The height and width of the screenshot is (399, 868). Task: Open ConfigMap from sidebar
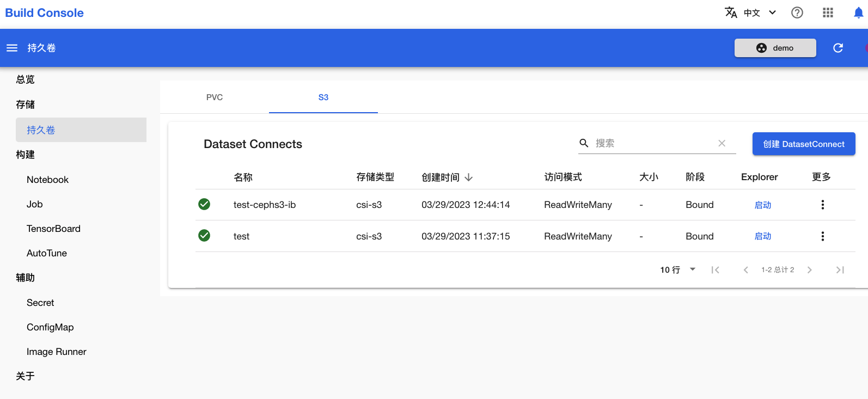[x=50, y=327]
